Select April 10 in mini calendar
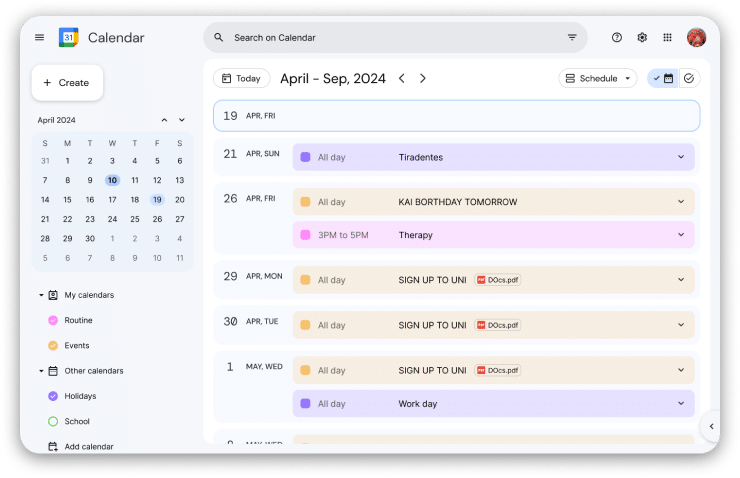Screen dimensions: 740x478 (x=112, y=180)
